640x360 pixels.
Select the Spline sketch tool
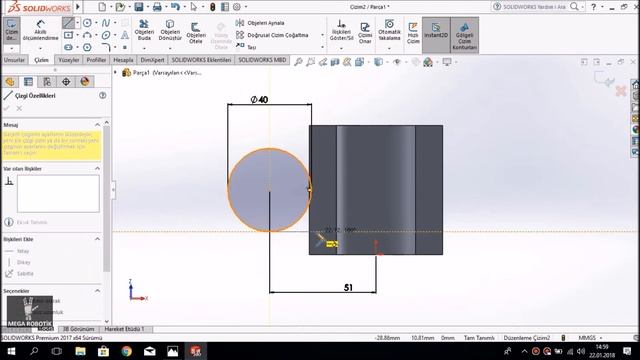[x=106, y=23]
